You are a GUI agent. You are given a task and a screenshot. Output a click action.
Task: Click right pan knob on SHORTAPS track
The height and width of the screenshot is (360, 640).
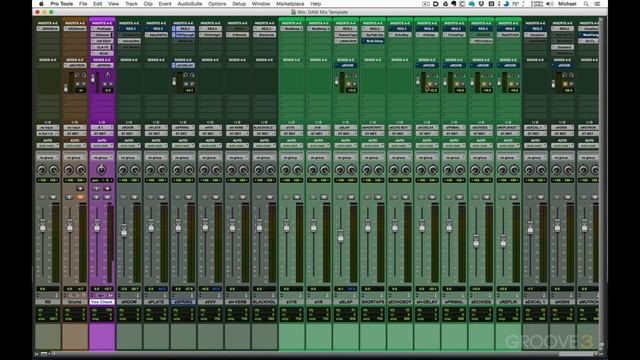[379, 169]
